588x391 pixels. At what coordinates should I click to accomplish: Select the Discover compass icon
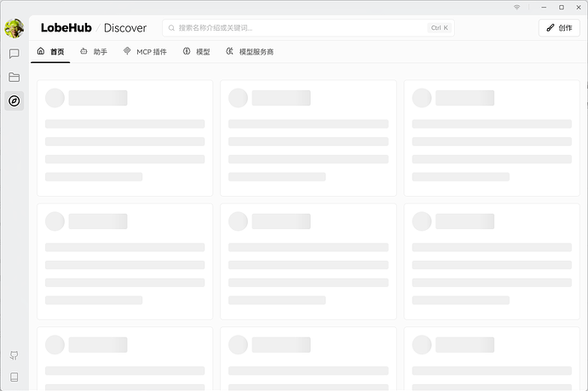click(14, 101)
